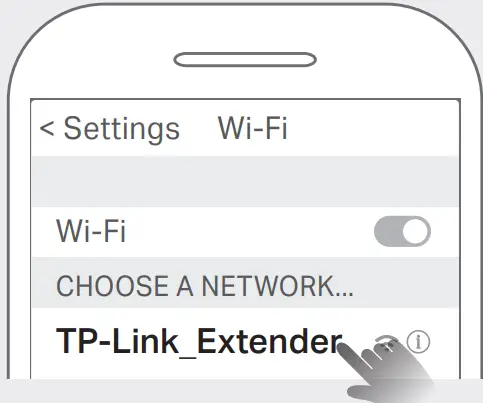This screenshot has width=483, height=403.
Task: Click the gray track of the Wi-Fi switch
Action: 387,231
